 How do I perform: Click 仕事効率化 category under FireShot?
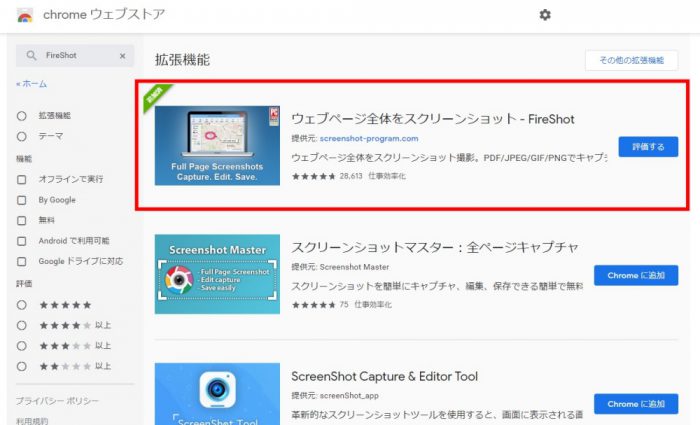[x=387, y=176]
